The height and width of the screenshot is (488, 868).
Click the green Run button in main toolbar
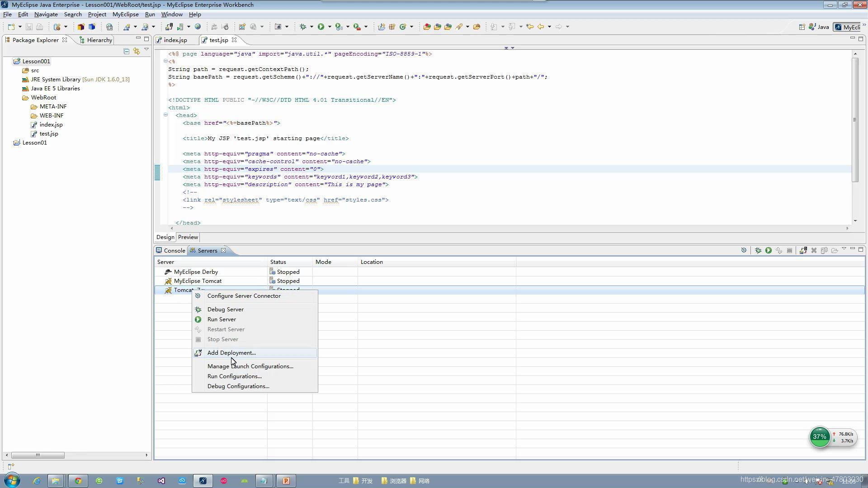tap(321, 27)
